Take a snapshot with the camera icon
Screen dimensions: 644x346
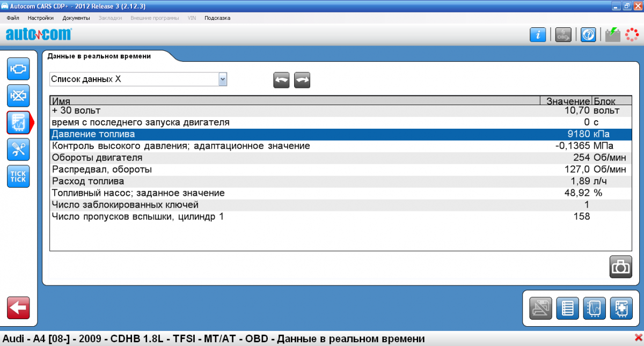(621, 267)
